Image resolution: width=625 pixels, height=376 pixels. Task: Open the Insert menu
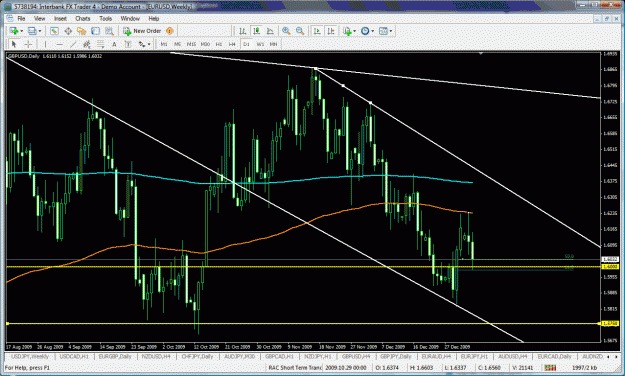(60, 18)
